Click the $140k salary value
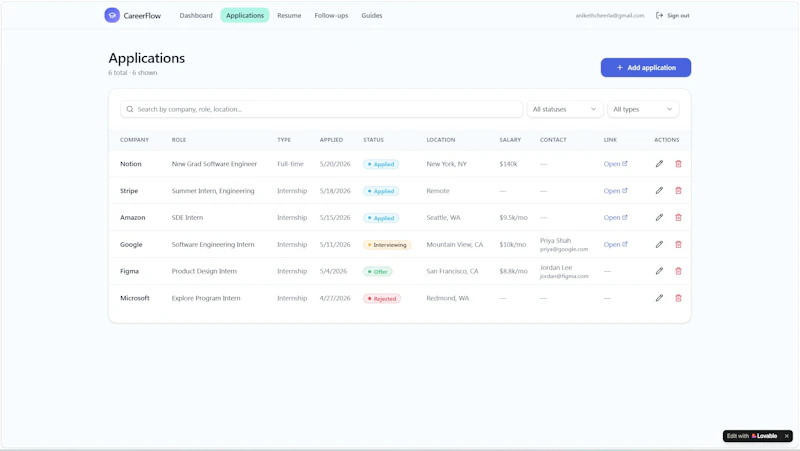Screen dimensions: 800x451 [508, 164]
